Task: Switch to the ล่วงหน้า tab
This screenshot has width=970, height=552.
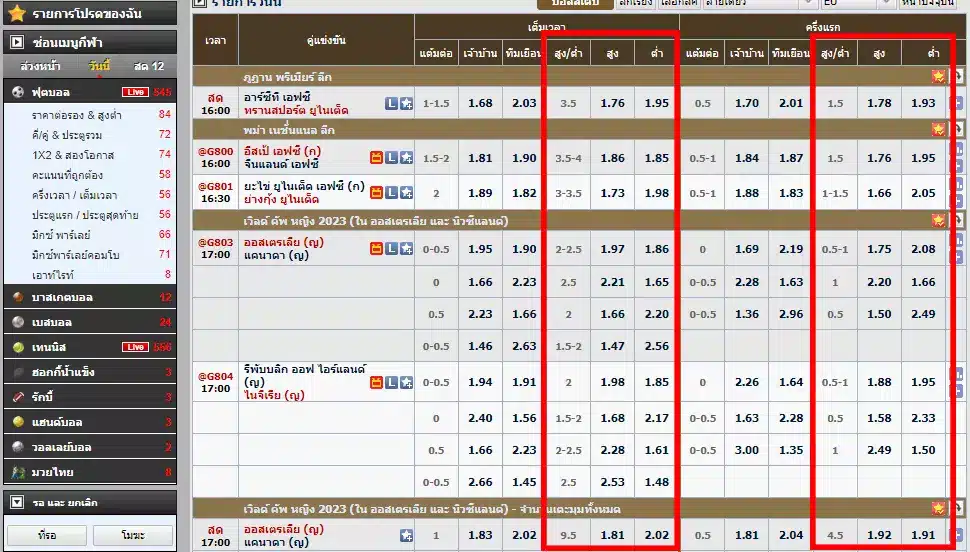Action: click(x=41, y=66)
